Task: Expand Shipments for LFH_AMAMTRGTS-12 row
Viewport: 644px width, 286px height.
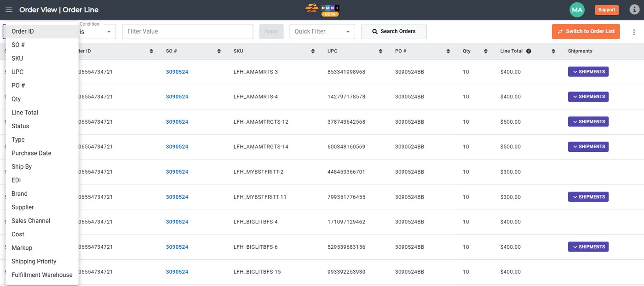Action: [588, 122]
